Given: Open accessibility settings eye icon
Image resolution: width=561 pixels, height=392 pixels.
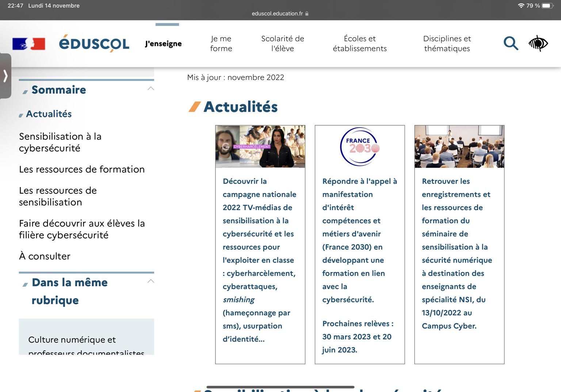Looking at the screenshot, I should (x=538, y=43).
